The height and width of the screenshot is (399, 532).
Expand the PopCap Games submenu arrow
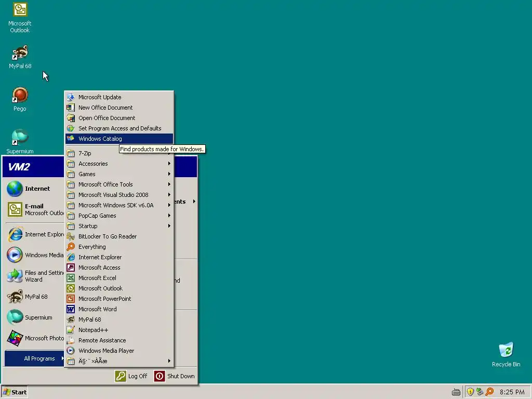click(x=169, y=216)
